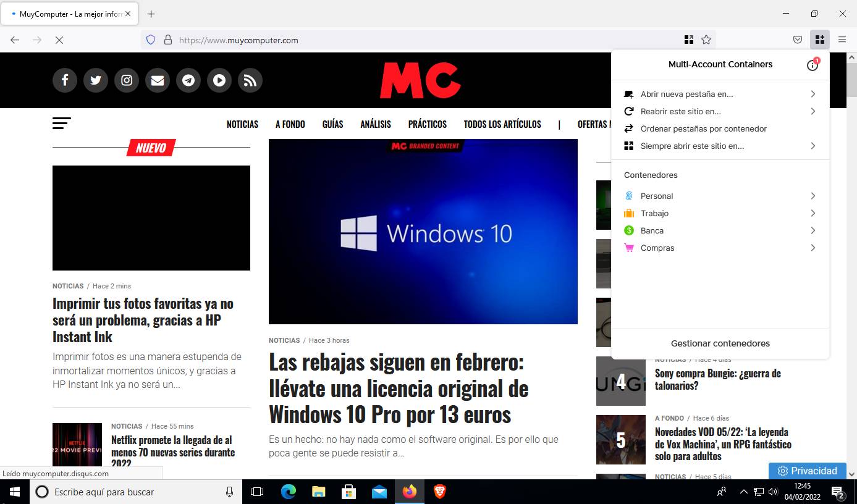This screenshot has width=857, height=504.
Task: Click 'Gestionar contenedores' button
Action: point(720,343)
